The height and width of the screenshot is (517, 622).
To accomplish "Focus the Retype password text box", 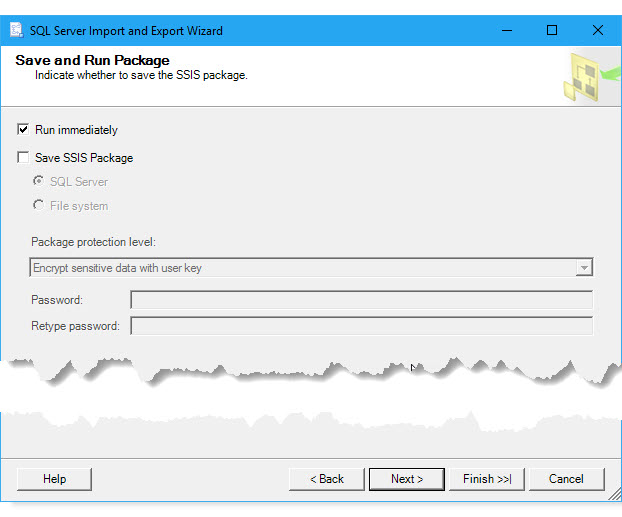I will coord(361,326).
